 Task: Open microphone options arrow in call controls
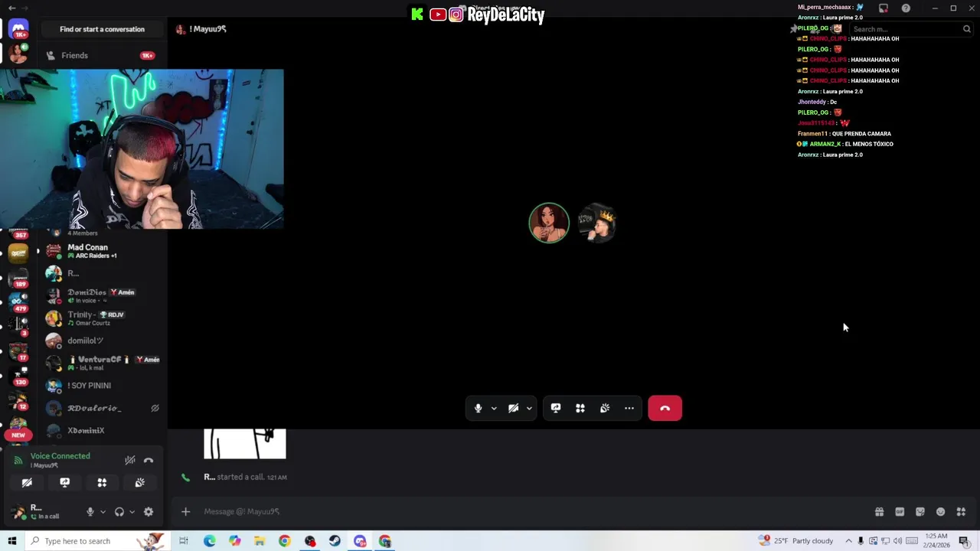pos(494,409)
